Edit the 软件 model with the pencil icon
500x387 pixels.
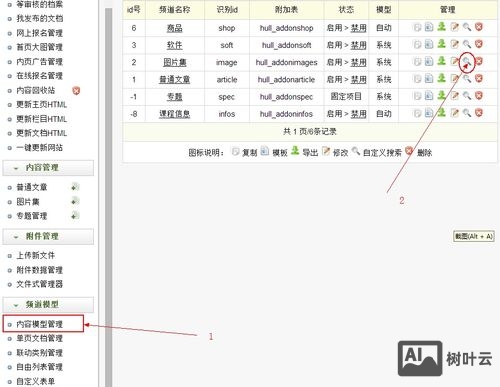[x=454, y=44]
